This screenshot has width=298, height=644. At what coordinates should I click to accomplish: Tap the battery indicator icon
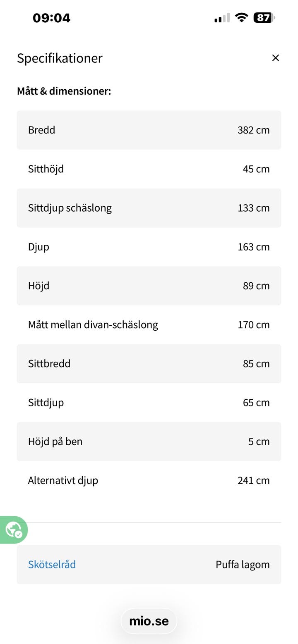pyautogui.click(x=264, y=18)
